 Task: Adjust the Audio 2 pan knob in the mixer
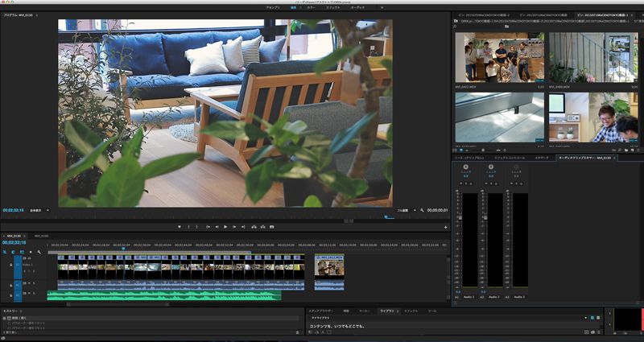click(x=491, y=167)
